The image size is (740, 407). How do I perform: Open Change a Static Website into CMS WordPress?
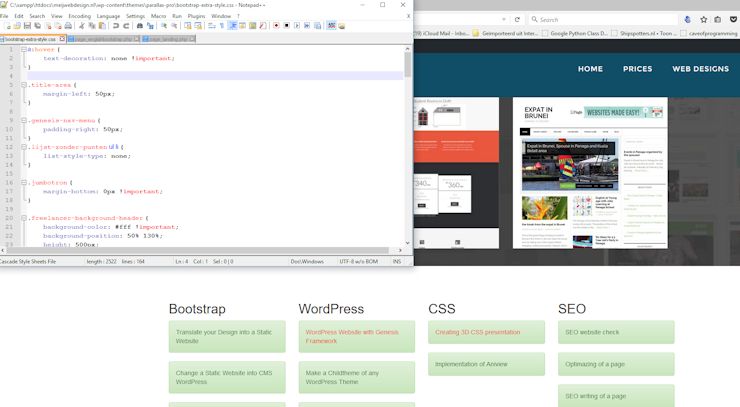click(x=227, y=377)
